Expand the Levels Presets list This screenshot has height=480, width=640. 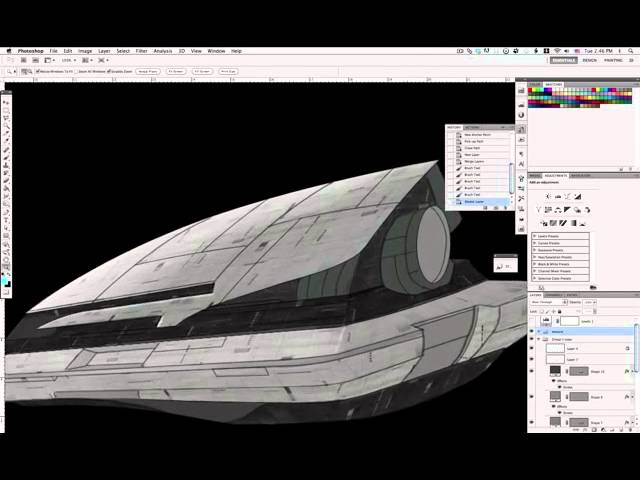[x=535, y=236]
